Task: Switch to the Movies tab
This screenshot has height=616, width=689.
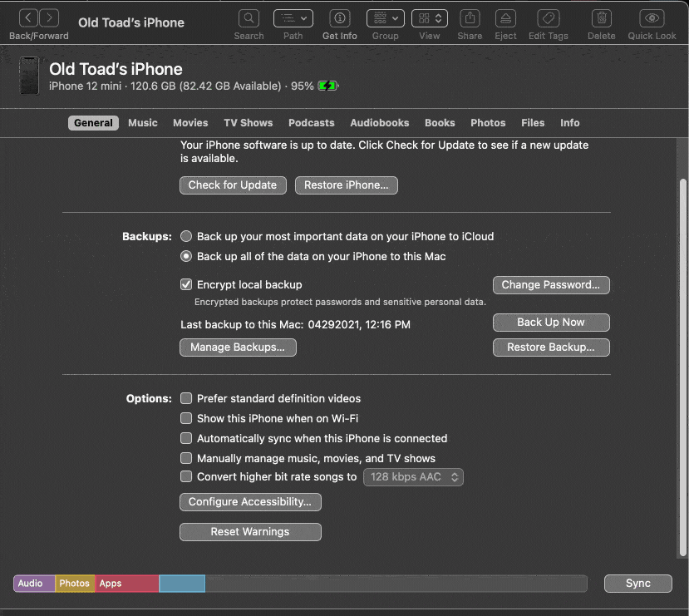Action: (190, 123)
